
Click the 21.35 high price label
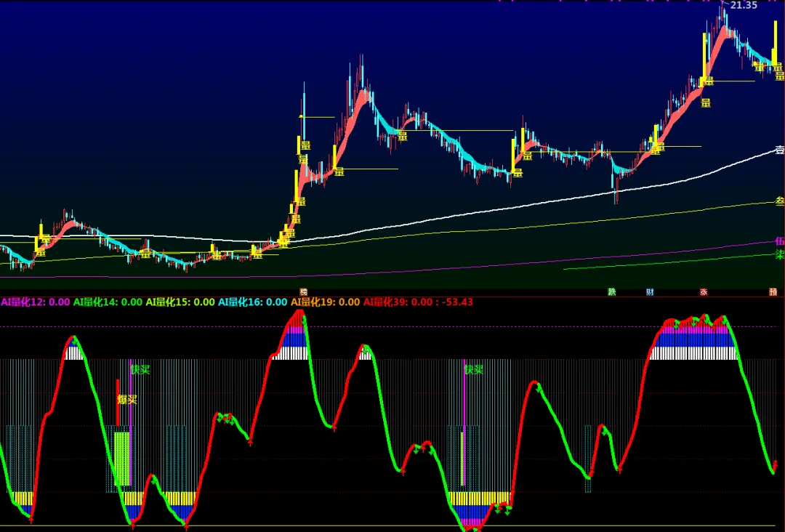[x=744, y=6]
